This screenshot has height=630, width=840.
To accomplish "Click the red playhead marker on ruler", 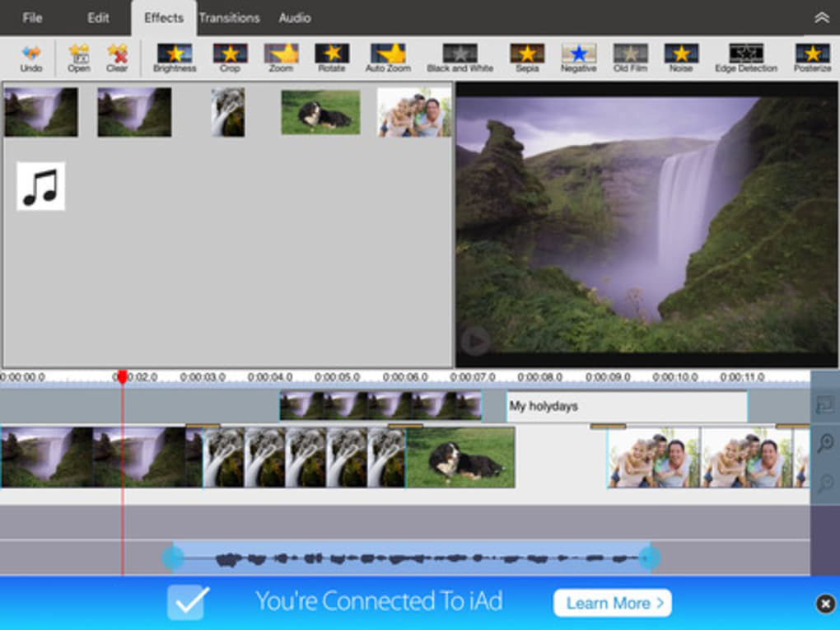I will (x=123, y=376).
